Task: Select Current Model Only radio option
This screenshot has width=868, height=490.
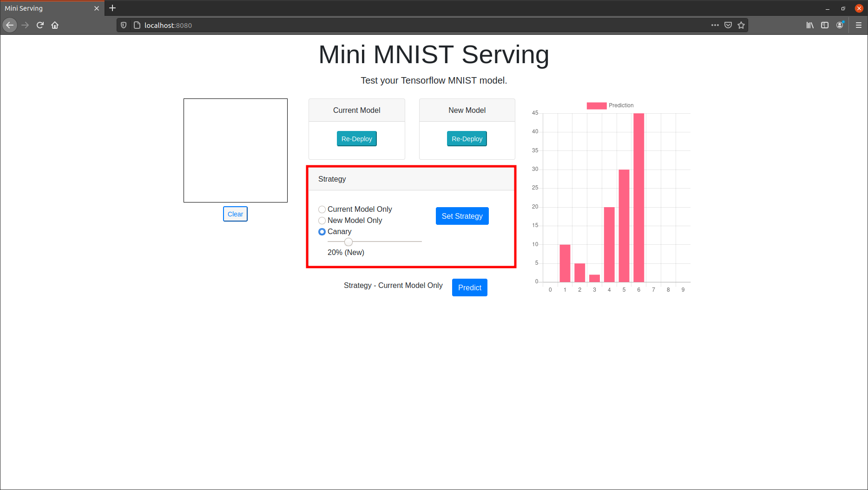Action: point(322,209)
